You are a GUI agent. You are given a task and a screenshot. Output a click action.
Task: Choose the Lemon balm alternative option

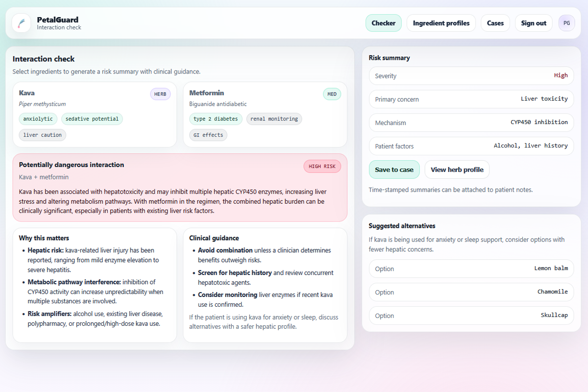click(x=471, y=269)
